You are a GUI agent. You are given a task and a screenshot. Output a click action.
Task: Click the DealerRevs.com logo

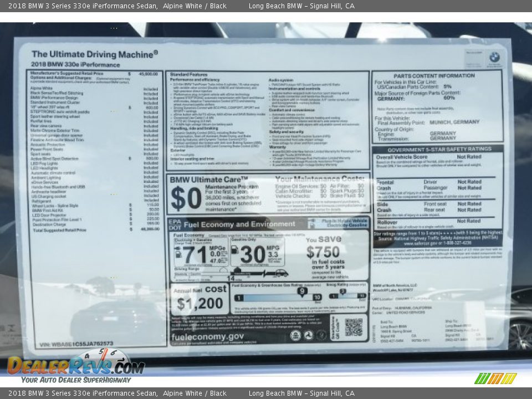click(75, 366)
